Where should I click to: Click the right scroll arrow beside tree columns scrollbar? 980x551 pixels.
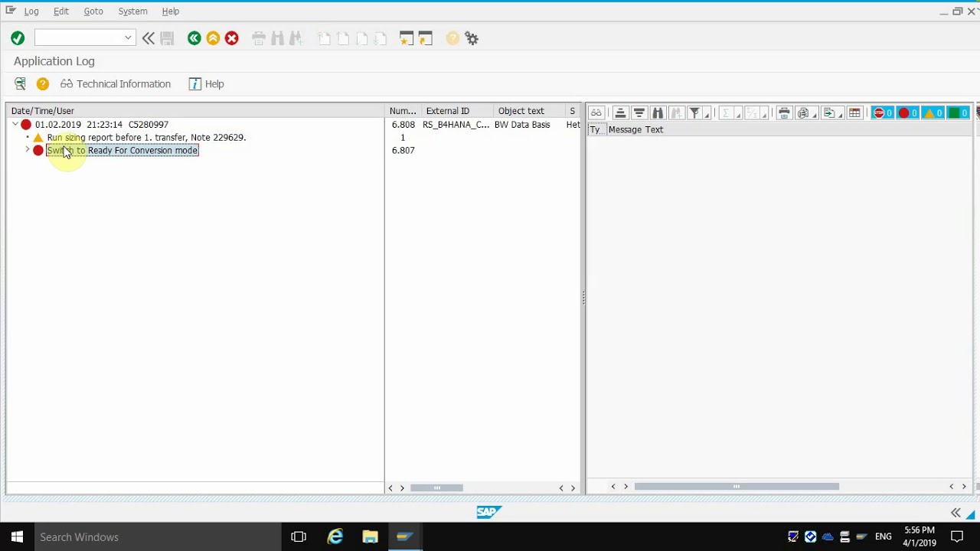(573, 487)
